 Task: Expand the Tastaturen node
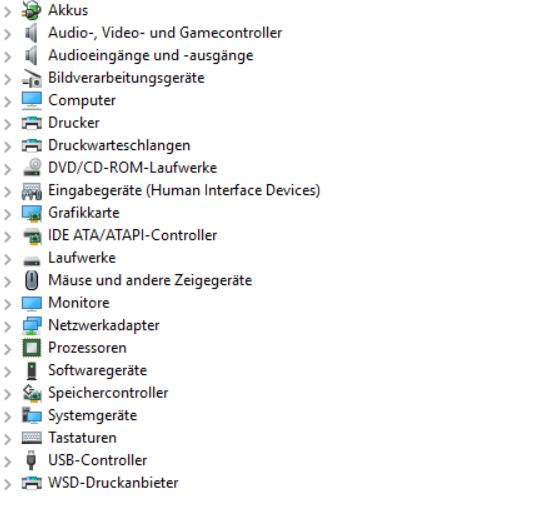coord(8,439)
